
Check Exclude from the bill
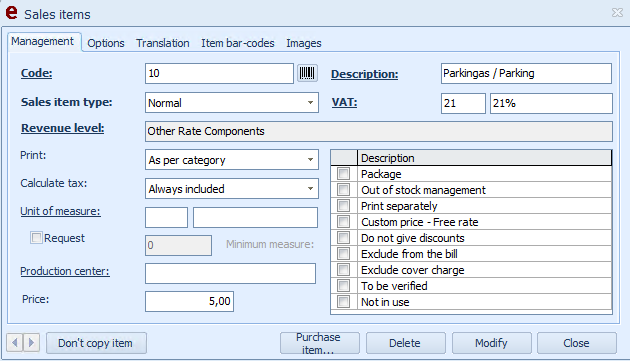point(344,254)
